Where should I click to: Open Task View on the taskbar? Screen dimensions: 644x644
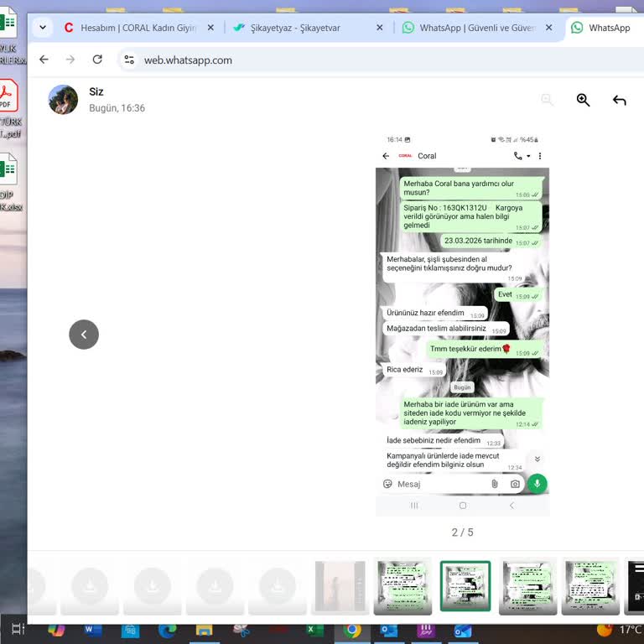click(x=18, y=629)
